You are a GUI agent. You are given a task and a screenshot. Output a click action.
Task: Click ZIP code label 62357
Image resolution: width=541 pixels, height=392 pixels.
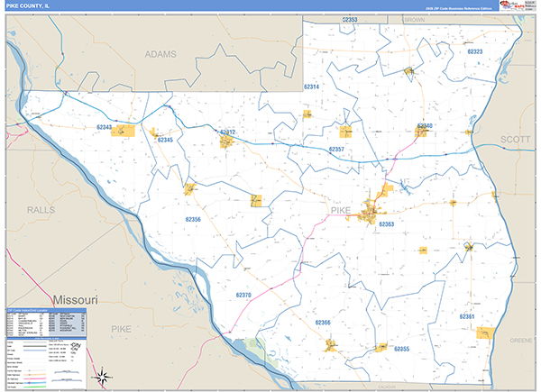coord(336,149)
